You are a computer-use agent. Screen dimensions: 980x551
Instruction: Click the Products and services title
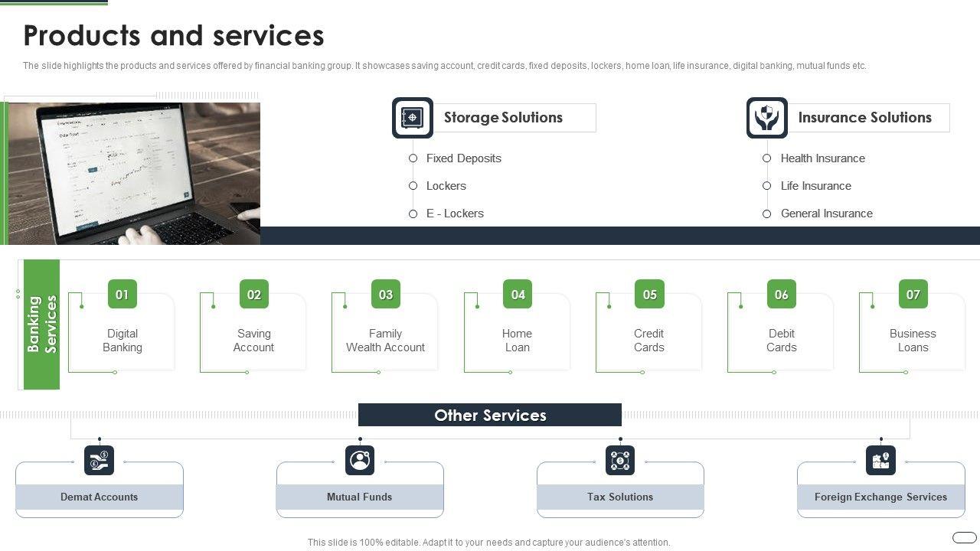(x=174, y=36)
